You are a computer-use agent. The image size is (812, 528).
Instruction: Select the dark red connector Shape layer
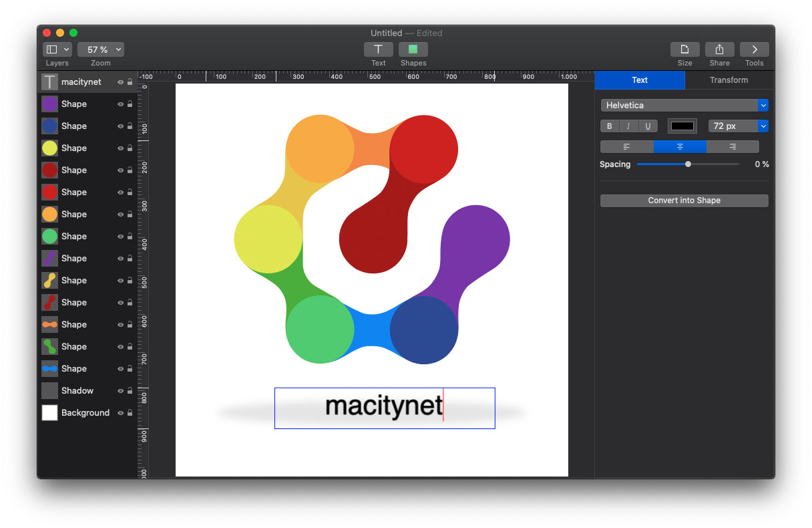pyautogui.click(x=87, y=303)
